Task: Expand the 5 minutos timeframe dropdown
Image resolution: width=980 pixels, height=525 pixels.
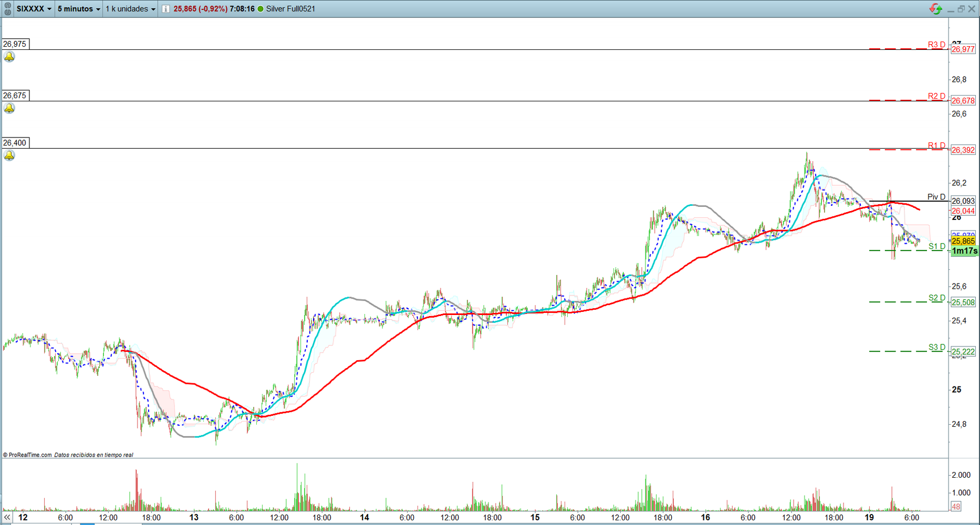Action: tap(79, 9)
